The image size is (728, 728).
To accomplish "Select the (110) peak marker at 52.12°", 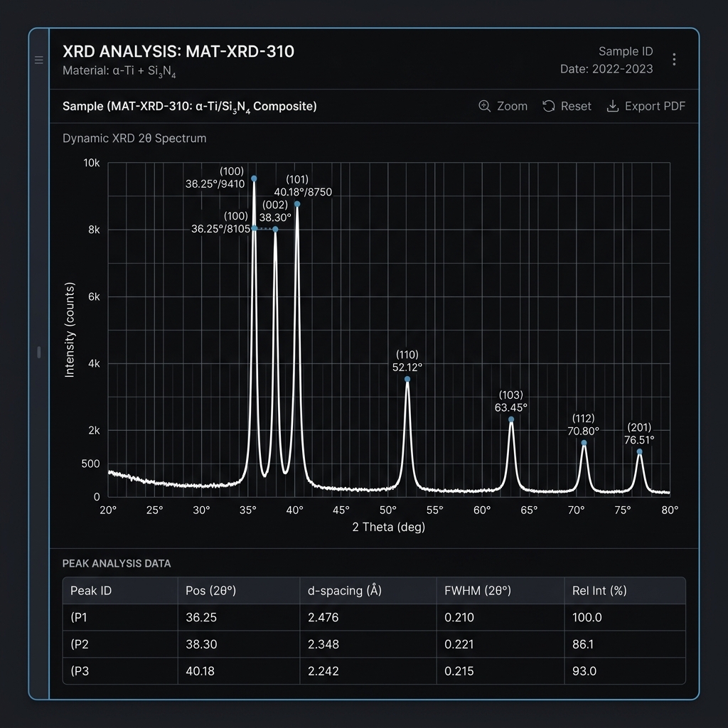I will coord(407,380).
